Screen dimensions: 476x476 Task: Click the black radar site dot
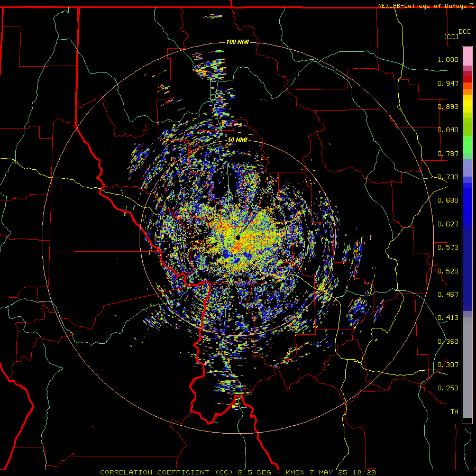click(x=238, y=238)
